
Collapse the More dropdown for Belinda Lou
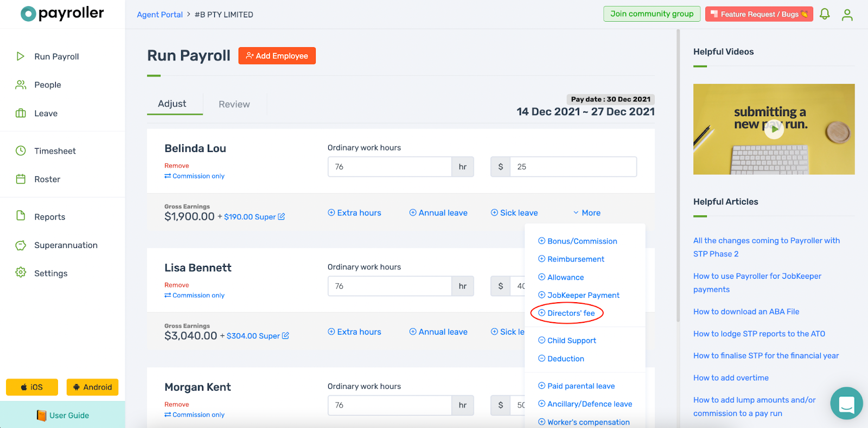tap(586, 213)
